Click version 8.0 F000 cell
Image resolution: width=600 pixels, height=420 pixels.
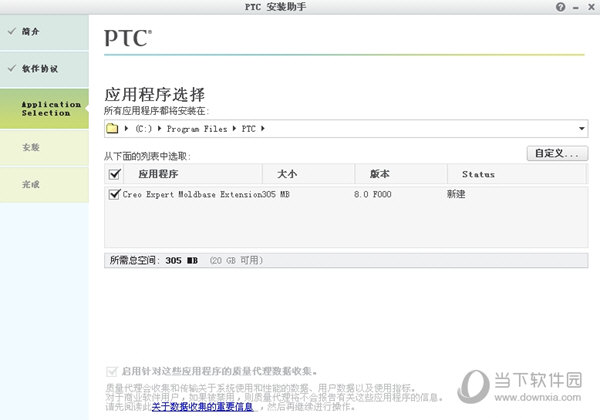(372, 194)
